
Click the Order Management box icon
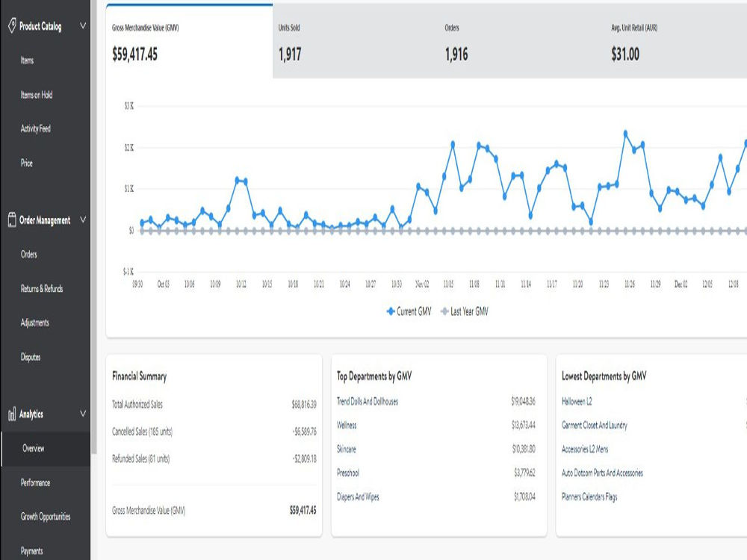(x=12, y=220)
